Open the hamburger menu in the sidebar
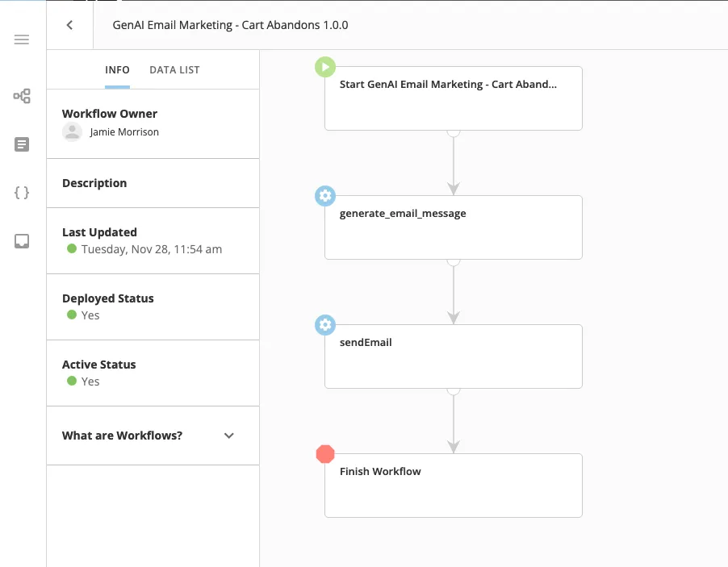Image resolution: width=728 pixels, height=567 pixels. (22, 40)
